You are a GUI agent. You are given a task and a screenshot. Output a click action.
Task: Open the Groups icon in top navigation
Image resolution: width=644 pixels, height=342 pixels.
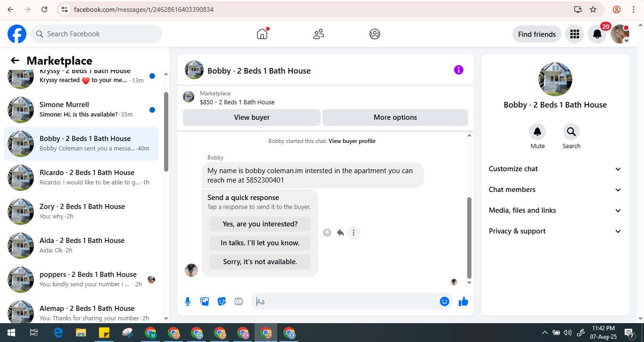tap(375, 34)
